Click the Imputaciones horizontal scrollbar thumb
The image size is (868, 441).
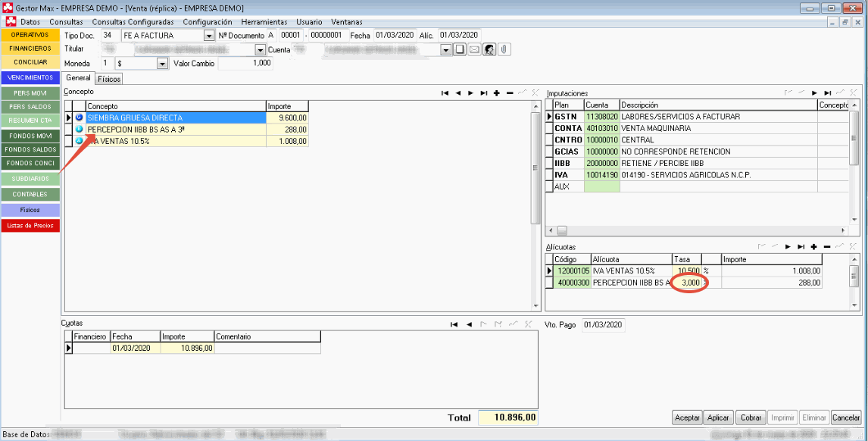point(561,230)
